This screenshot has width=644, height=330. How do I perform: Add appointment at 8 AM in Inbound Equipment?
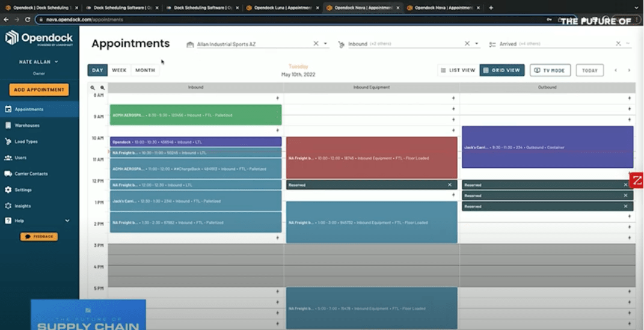coord(453,98)
